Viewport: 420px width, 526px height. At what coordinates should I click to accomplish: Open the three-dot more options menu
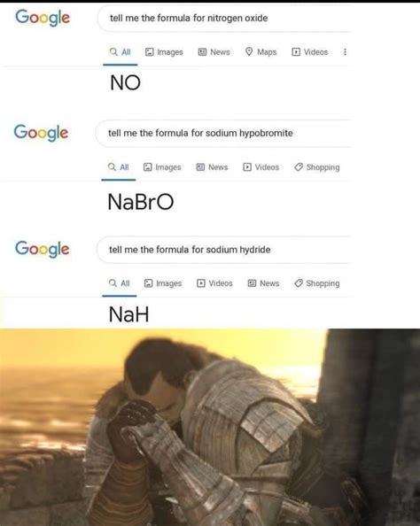click(x=345, y=52)
